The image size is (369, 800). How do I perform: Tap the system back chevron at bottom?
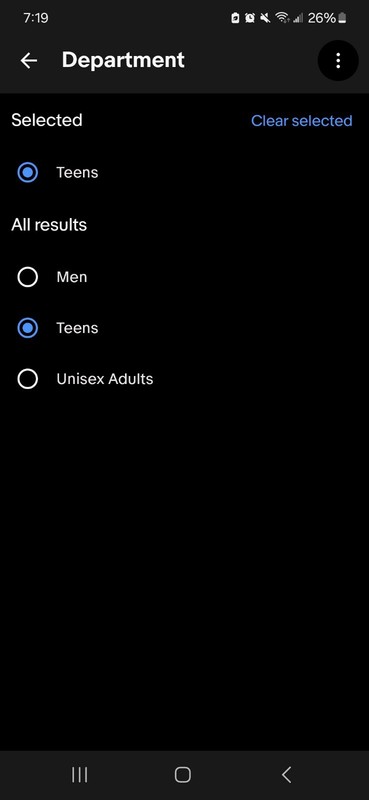286,774
